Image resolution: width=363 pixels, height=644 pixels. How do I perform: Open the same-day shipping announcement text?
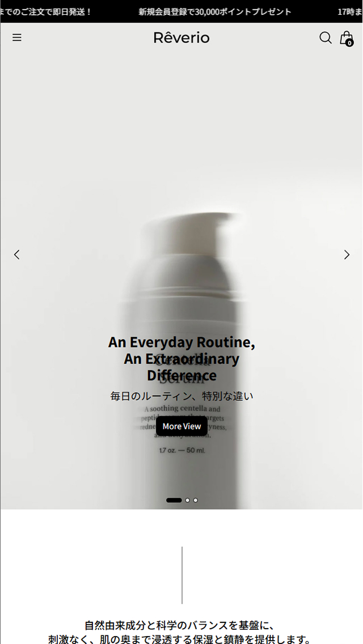(x=45, y=11)
